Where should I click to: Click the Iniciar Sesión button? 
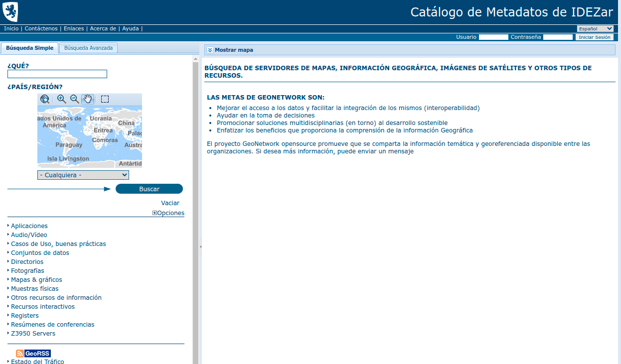coord(594,37)
